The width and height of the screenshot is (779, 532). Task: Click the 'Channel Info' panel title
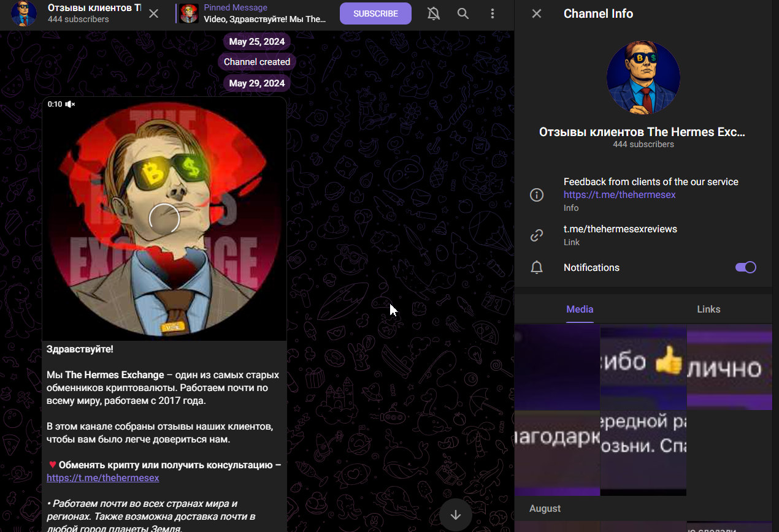pos(598,13)
